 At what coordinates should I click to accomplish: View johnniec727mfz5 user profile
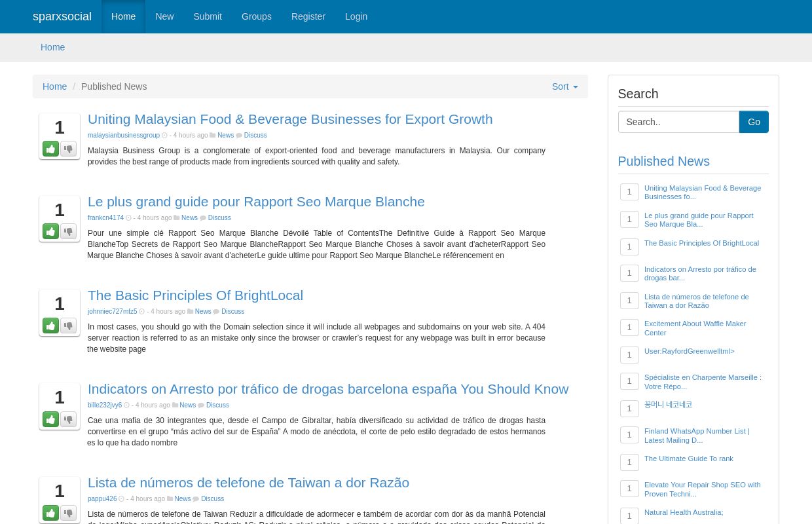(x=112, y=312)
